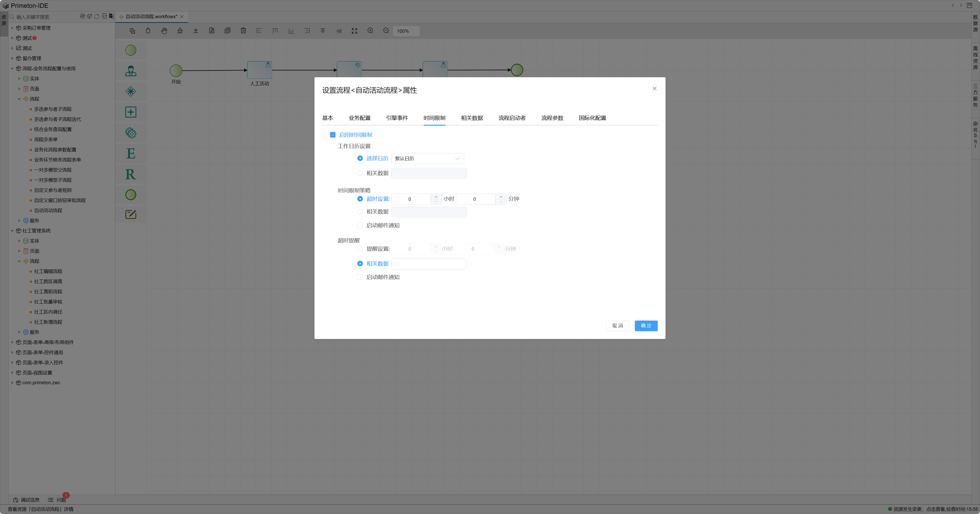Click the zoom in magnifier icon

point(370,31)
